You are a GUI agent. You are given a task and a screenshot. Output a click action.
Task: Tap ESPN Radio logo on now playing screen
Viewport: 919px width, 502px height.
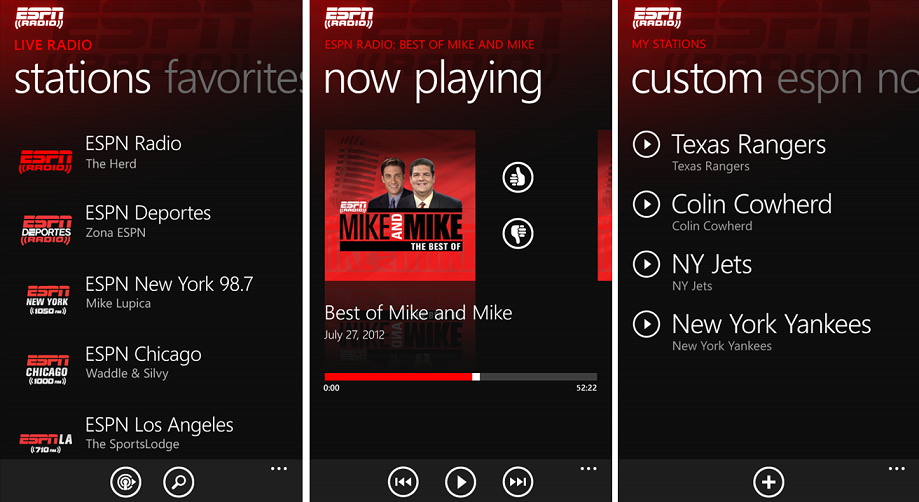(349, 18)
